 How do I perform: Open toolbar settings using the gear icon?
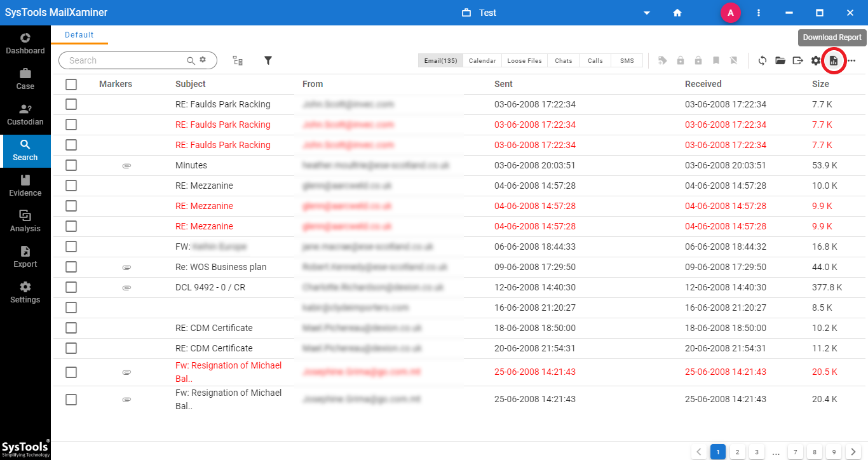click(x=816, y=60)
